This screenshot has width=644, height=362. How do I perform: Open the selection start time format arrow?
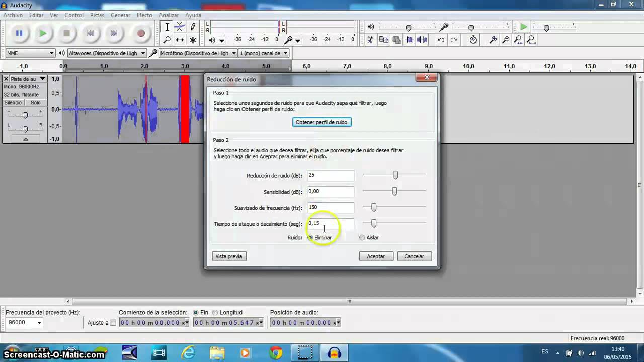[187, 323]
